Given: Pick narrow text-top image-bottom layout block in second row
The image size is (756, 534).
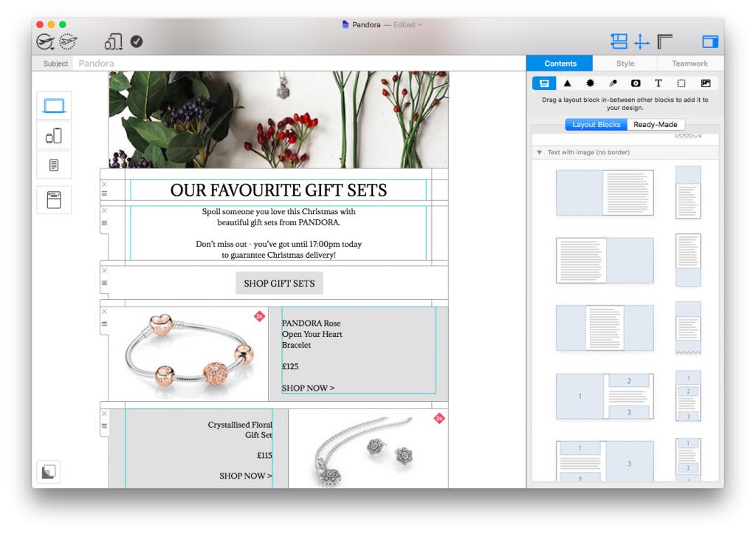Looking at the screenshot, I should point(688,260).
